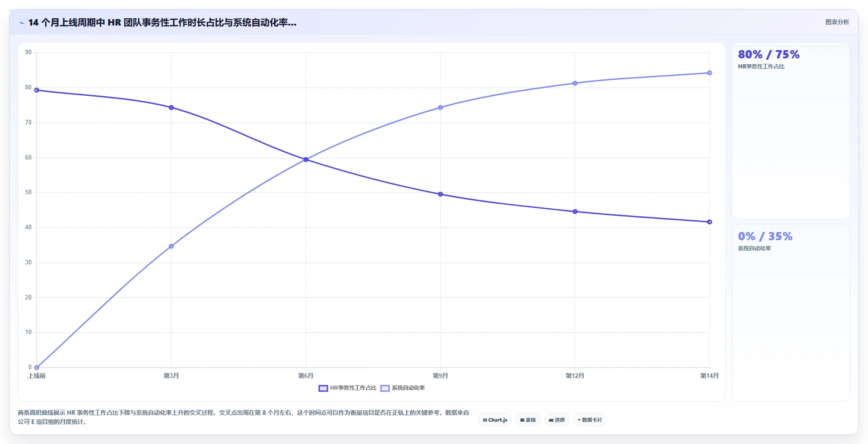Image resolution: width=868 pixels, height=444 pixels.
Task: Click HR series point at 第12月
Action: point(575,212)
